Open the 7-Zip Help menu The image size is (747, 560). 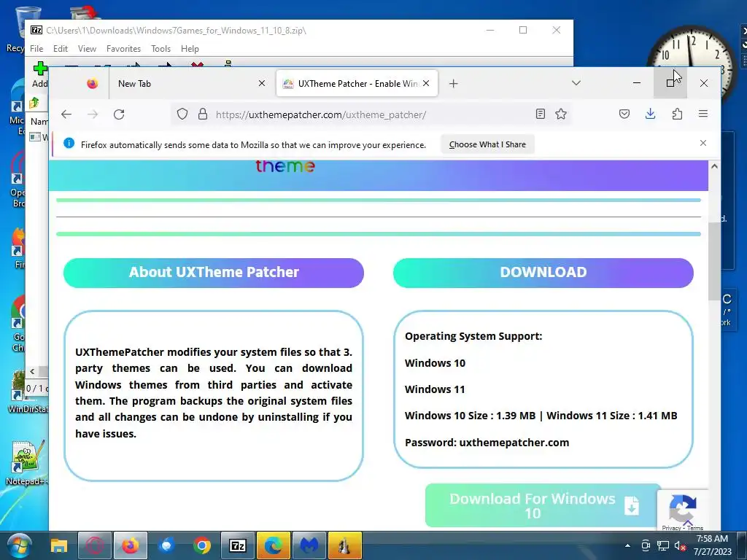(190, 49)
